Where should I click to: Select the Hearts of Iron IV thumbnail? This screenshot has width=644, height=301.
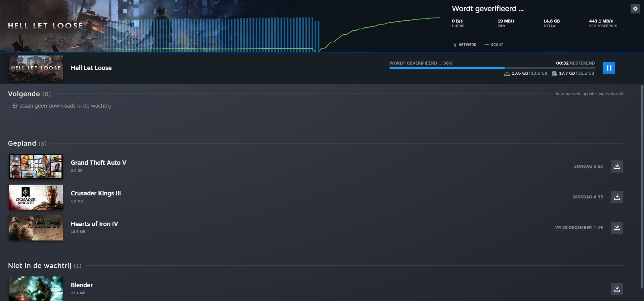coord(36,228)
